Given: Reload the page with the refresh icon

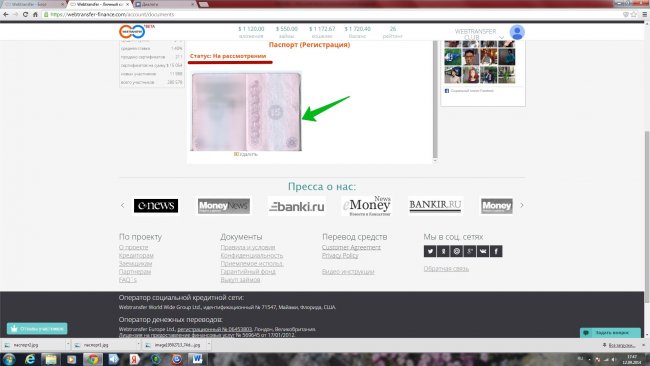Looking at the screenshot, I should [25, 14].
